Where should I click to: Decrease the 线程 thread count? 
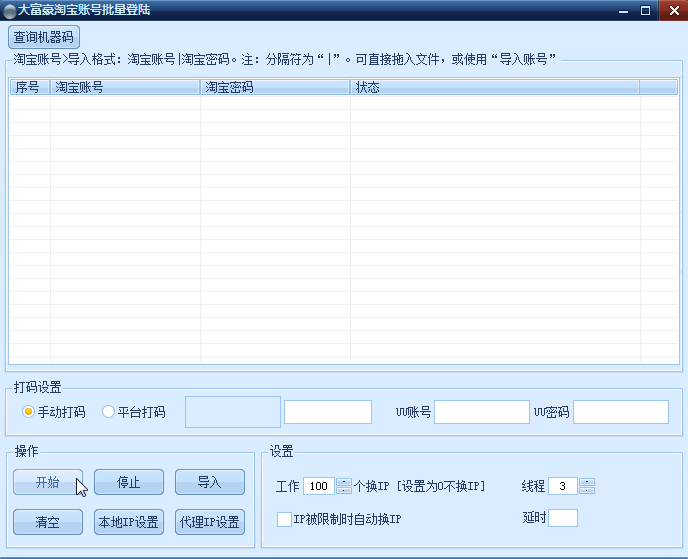pos(587,490)
